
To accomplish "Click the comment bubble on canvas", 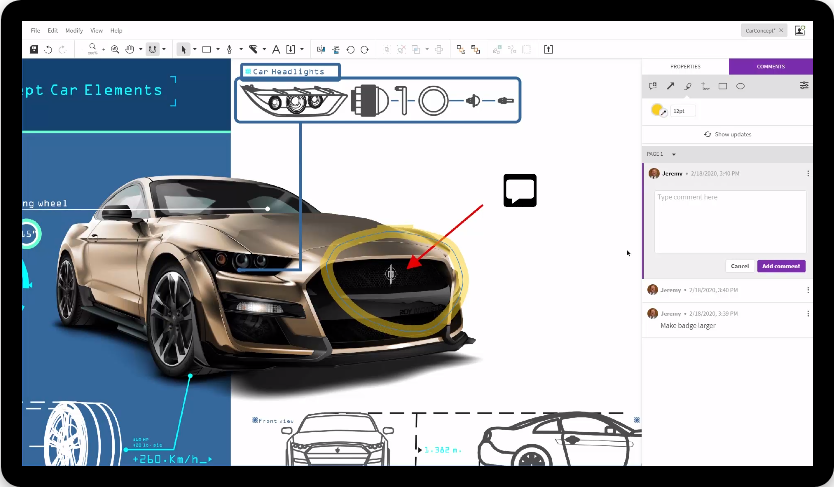I will [520, 190].
